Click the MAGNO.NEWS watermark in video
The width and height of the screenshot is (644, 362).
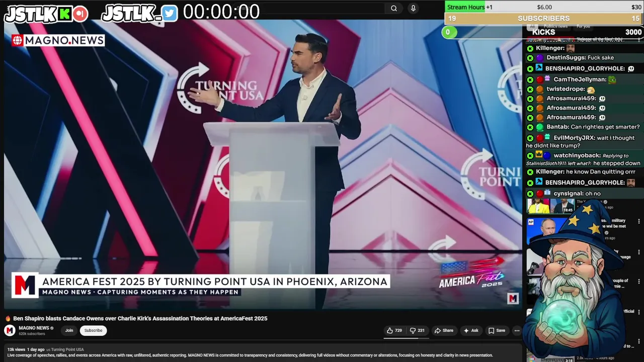coord(58,40)
